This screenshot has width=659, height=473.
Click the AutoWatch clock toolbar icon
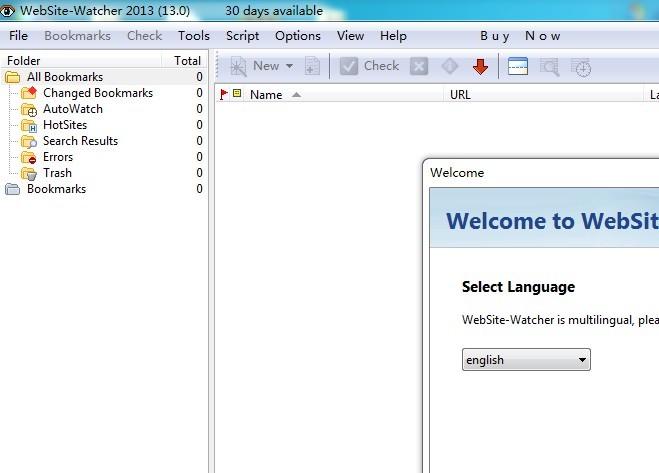pyautogui.click(x=581, y=67)
